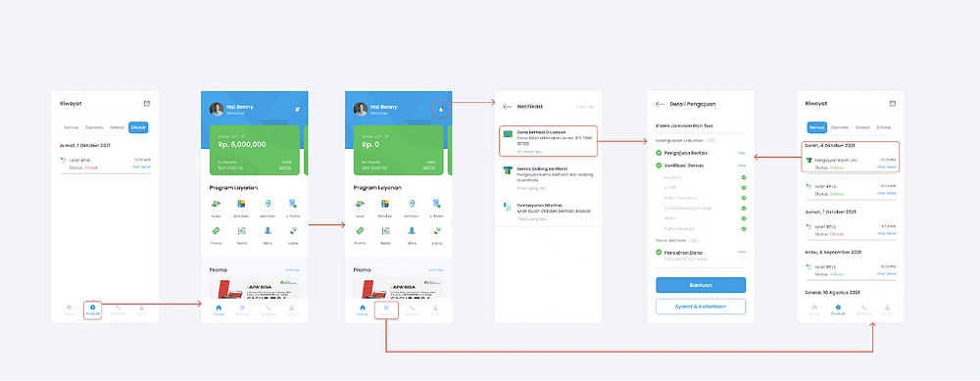Click the back arrow next to Detail Pengajuan

tap(660, 104)
